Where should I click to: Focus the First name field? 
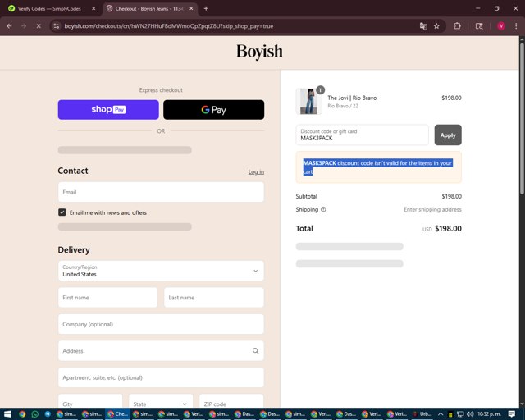pyautogui.click(x=107, y=298)
